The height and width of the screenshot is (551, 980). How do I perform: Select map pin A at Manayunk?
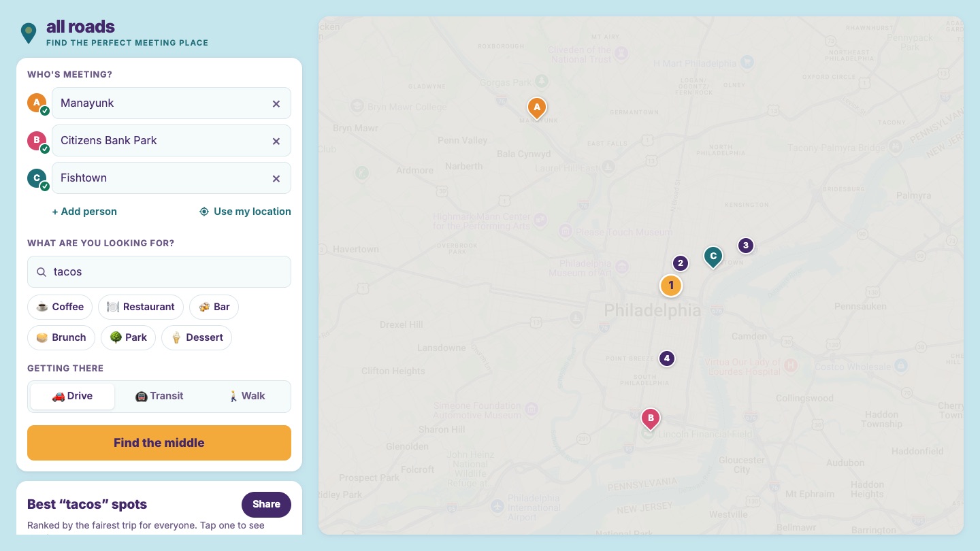[537, 107]
